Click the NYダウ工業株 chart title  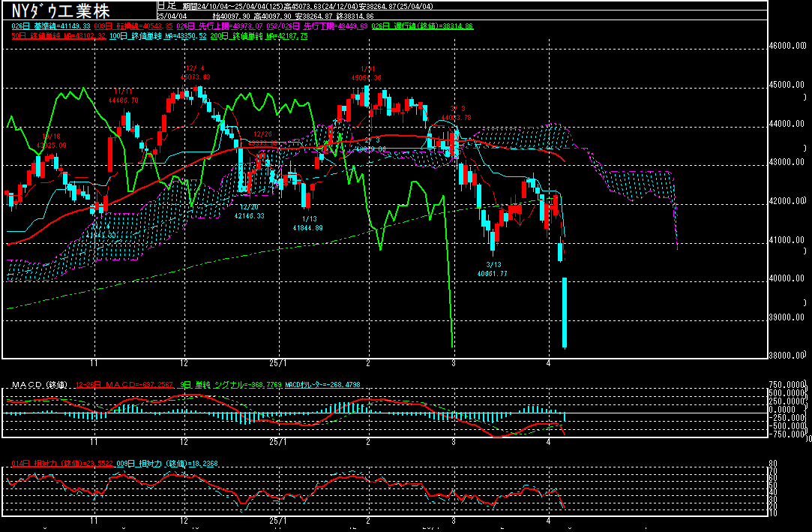[61, 10]
